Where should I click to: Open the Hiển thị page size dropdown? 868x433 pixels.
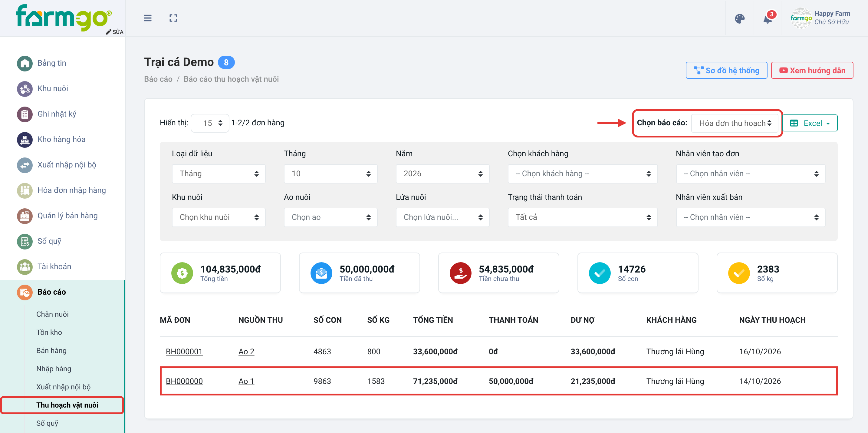point(210,123)
